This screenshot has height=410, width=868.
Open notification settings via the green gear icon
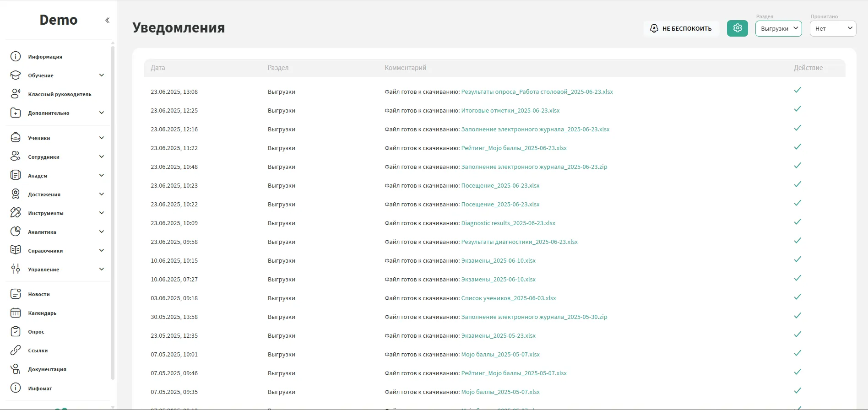[x=737, y=28]
